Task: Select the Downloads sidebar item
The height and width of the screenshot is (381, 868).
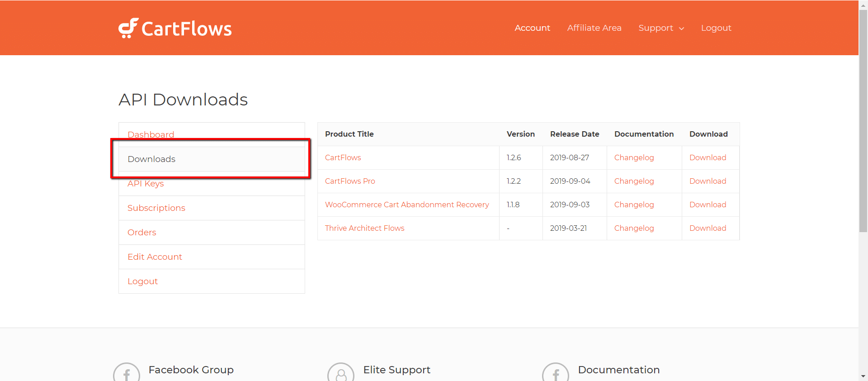Action: pyautogui.click(x=151, y=159)
